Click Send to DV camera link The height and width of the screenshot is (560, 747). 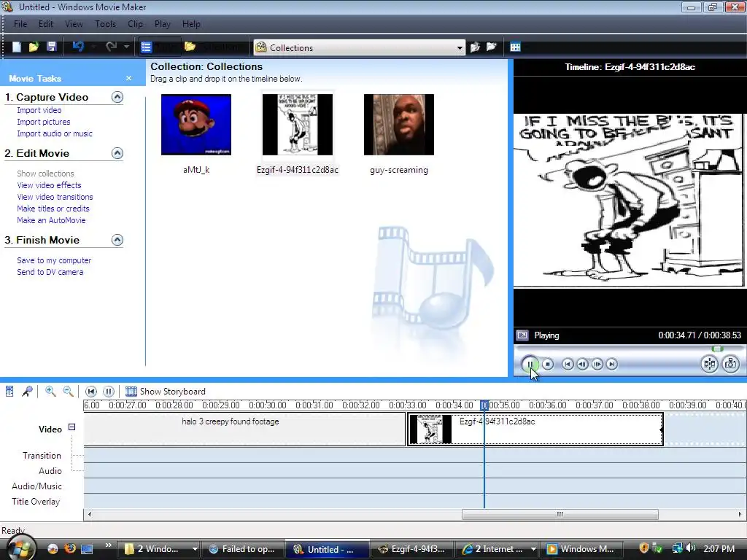pos(50,273)
